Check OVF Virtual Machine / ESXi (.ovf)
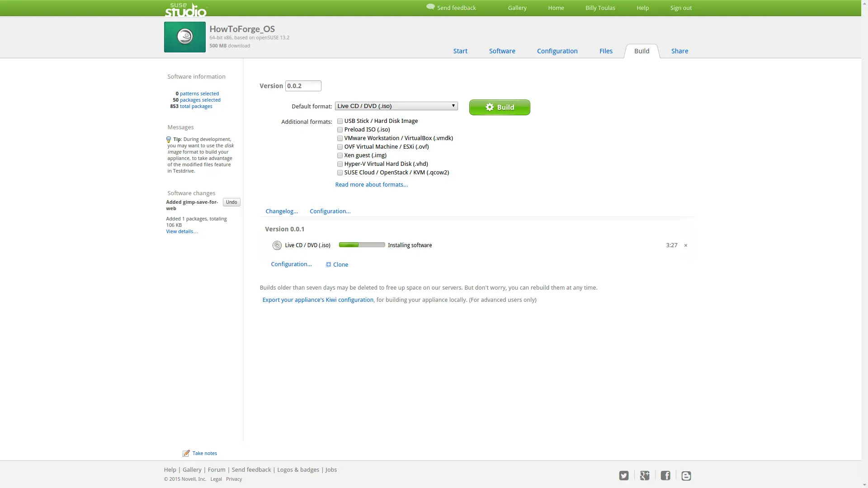Screen dimensions: 868x488 coord(340,147)
